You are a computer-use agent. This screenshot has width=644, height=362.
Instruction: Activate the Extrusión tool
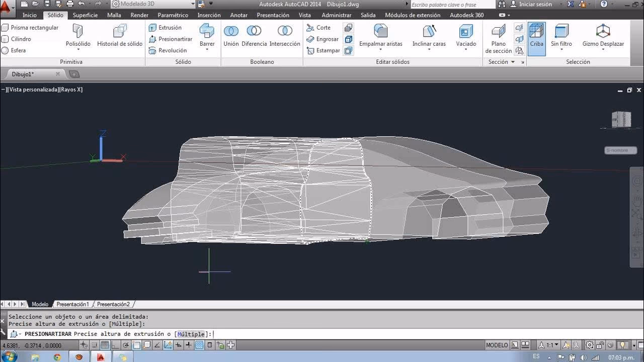point(170,29)
